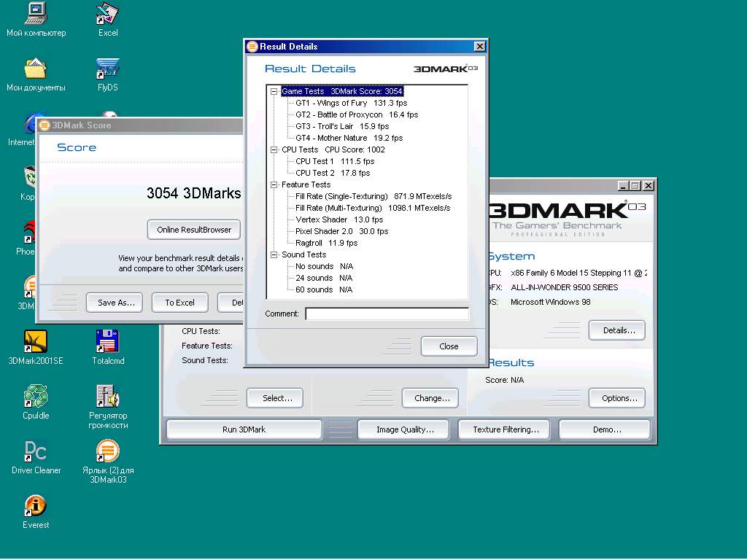Minimize the 3DMark03 main window
The image size is (747, 560).
point(623,186)
